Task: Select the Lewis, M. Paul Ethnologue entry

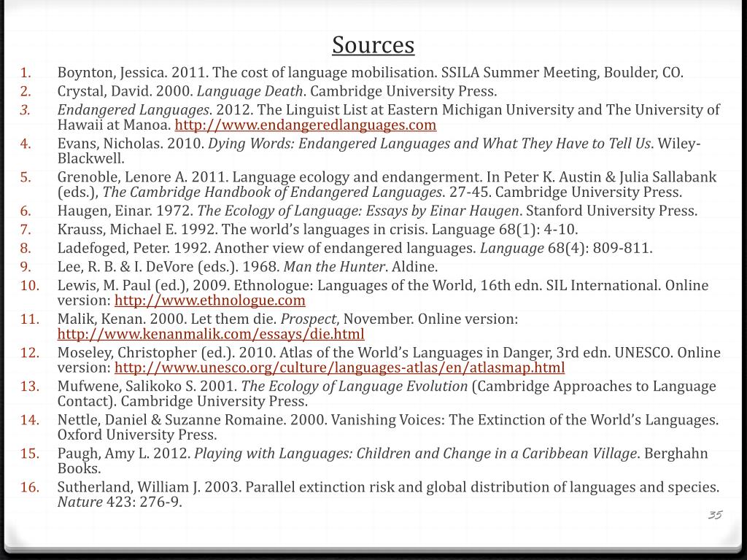Action: point(382,293)
